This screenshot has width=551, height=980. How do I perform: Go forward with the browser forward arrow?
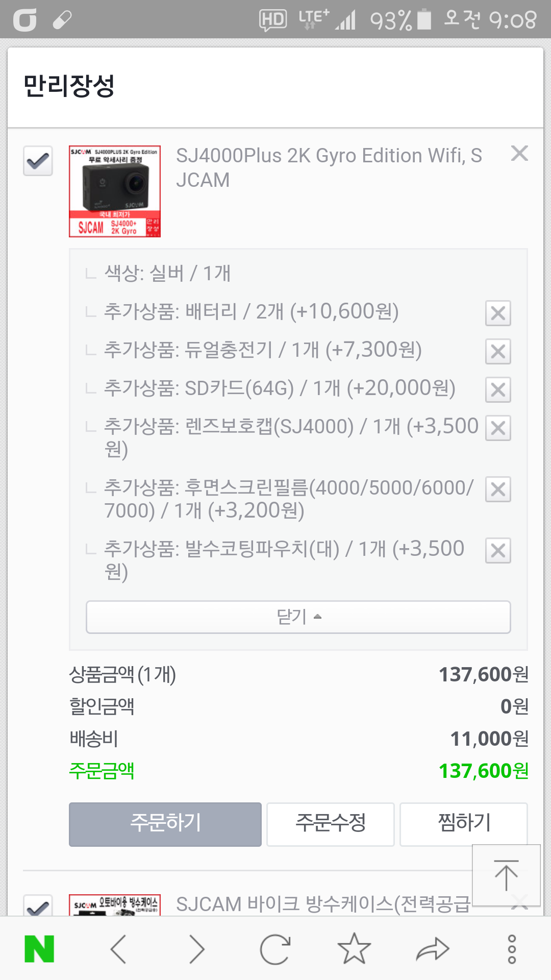[196, 949]
